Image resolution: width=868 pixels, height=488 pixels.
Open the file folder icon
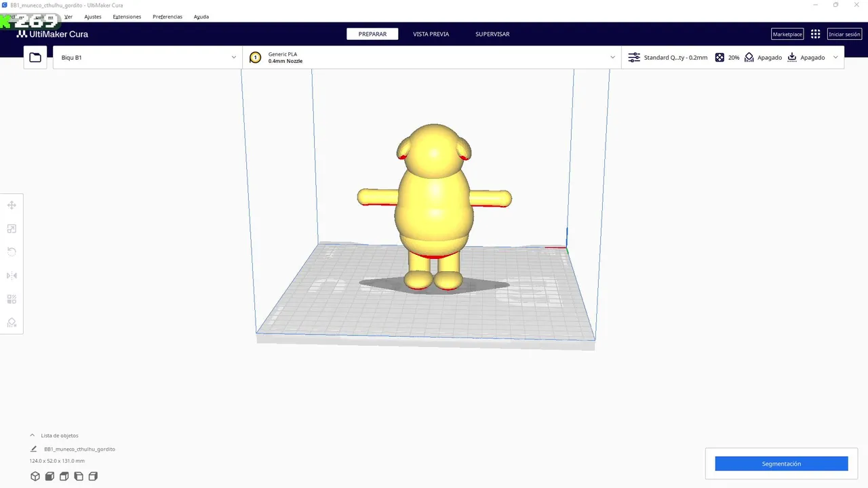click(x=35, y=58)
